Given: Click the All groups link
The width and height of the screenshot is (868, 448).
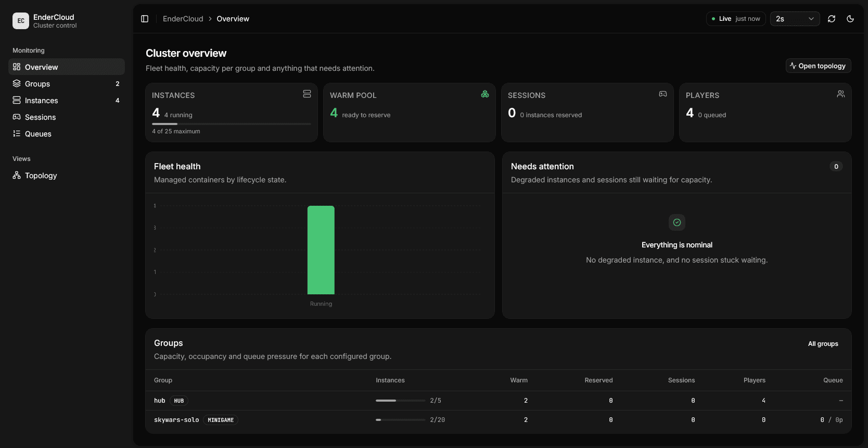Looking at the screenshot, I should point(823,344).
